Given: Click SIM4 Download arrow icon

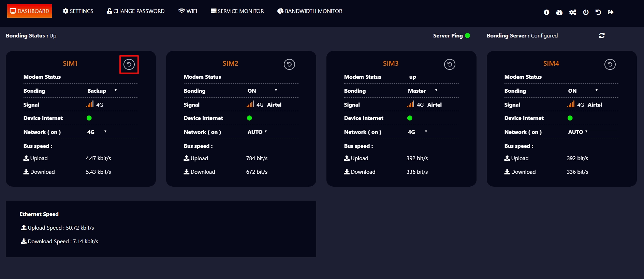Looking at the screenshot, I should coord(507,172).
